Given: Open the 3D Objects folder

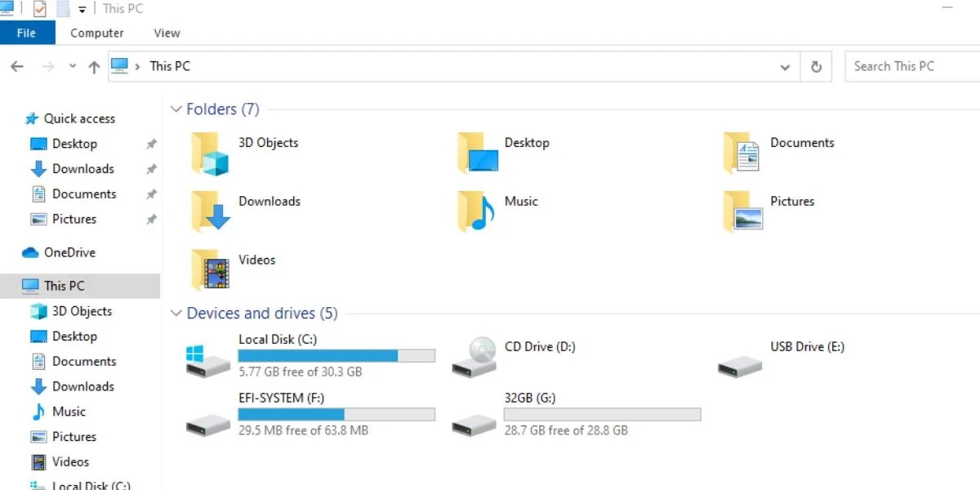Looking at the screenshot, I should coord(268,143).
